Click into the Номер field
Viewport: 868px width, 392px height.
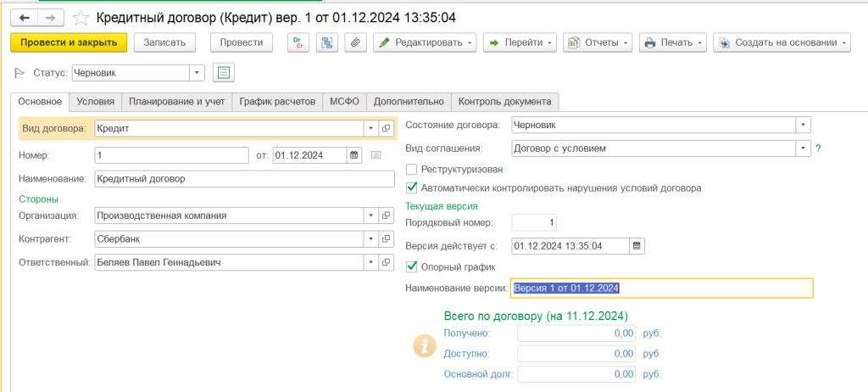point(171,155)
